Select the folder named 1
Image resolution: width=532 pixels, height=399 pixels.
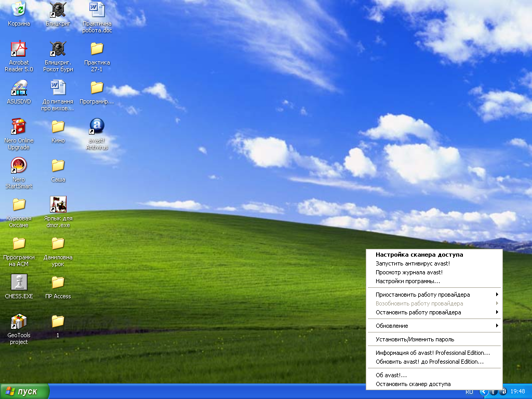(58, 326)
